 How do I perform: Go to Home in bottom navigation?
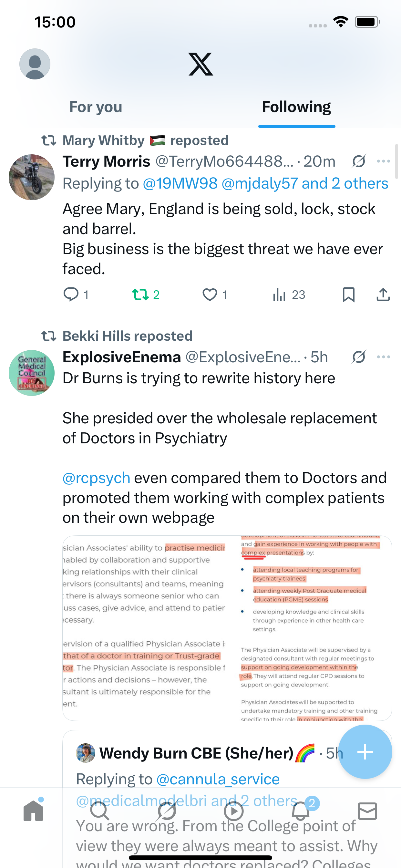click(33, 811)
